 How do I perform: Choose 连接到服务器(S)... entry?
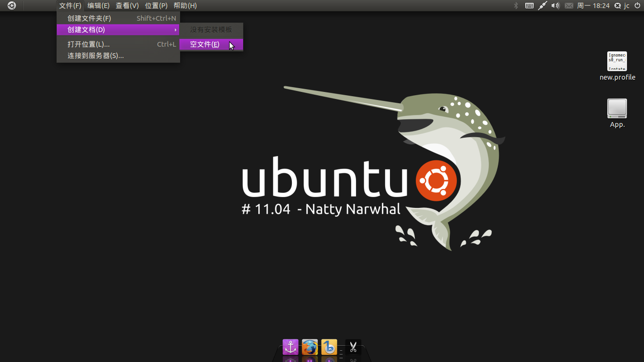click(x=118, y=56)
